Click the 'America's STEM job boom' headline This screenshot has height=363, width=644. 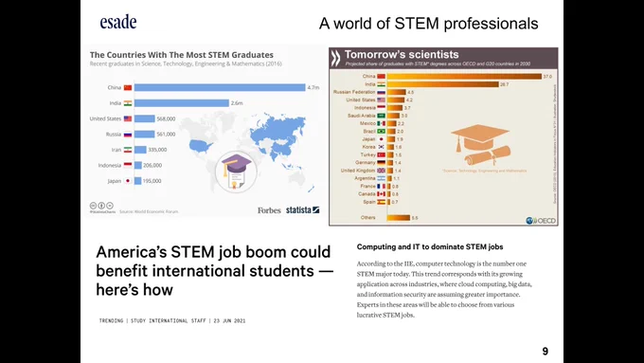click(x=214, y=270)
